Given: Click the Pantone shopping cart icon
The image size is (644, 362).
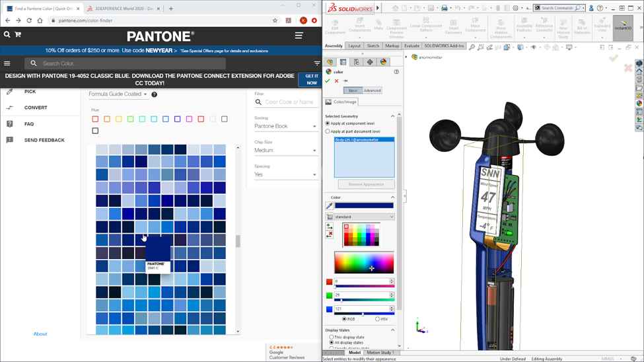Looking at the screenshot, I should pos(18,34).
